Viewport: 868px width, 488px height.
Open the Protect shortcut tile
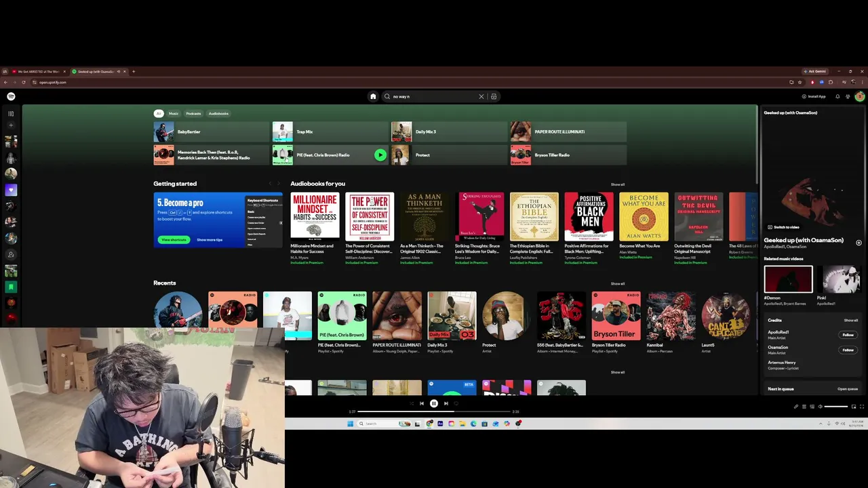449,155
